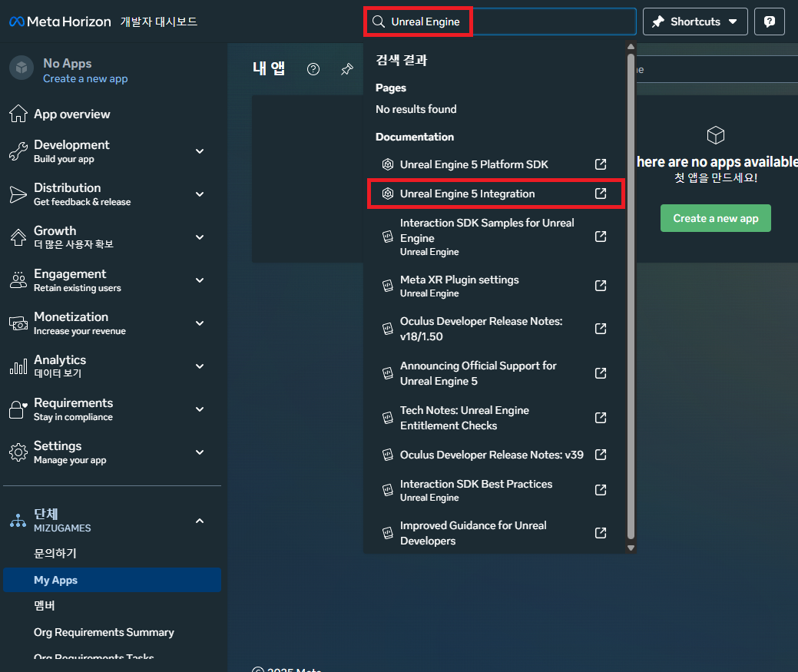This screenshot has width=798, height=672.
Task: Click the scrollbar down arrow in results
Action: 631,548
